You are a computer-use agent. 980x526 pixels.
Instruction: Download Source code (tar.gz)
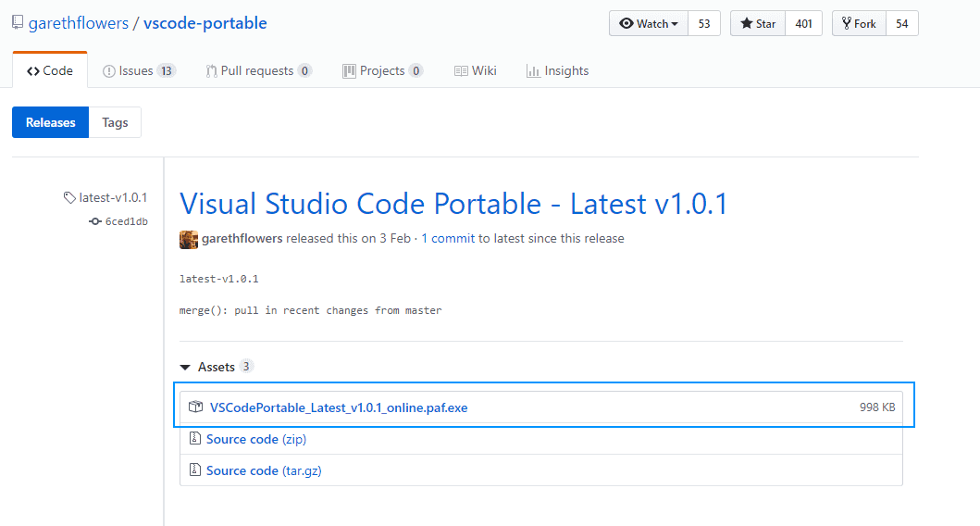point(264,470)
